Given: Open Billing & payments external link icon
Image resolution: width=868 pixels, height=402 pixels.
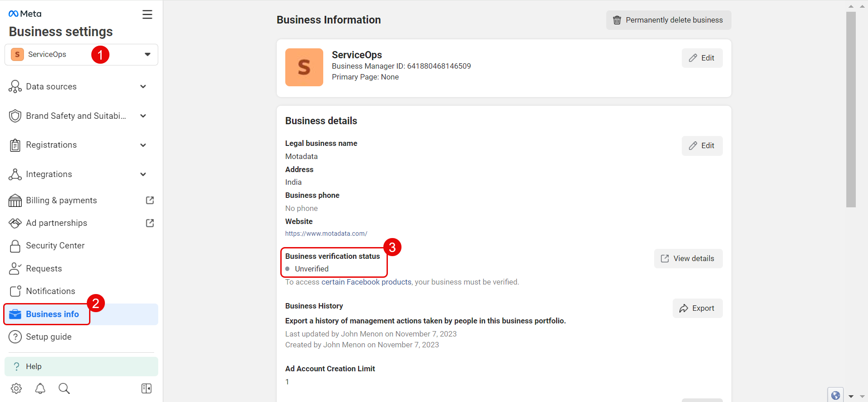Looking at the screenshot, I should pos(150,200).
